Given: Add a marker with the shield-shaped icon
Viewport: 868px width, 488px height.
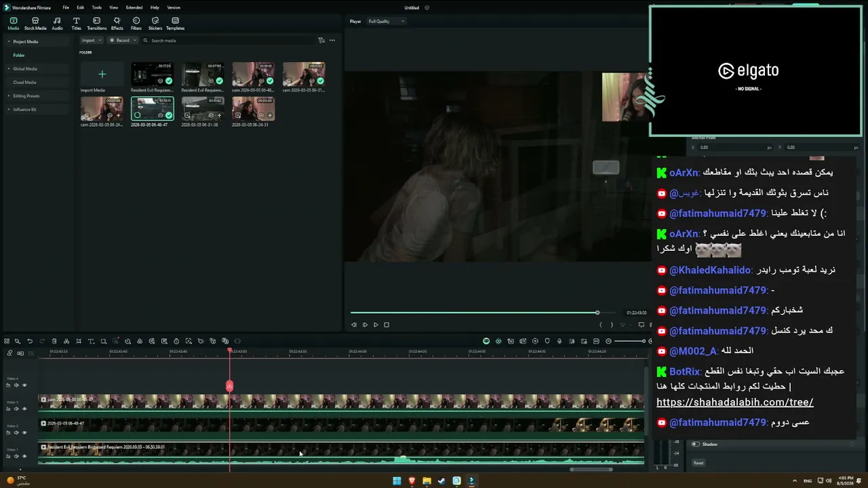Looking at the screenshot, I should 547,341.
